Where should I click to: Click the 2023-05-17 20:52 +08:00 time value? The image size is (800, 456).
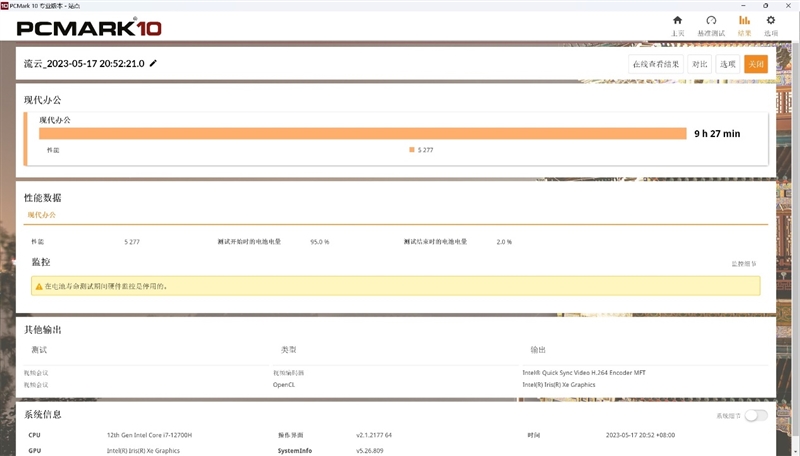coord(640,435)
